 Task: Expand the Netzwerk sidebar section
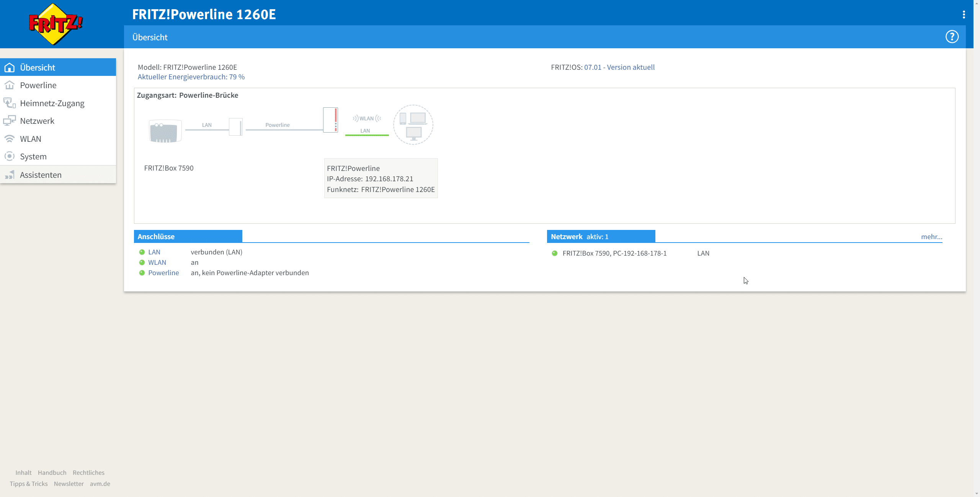click(37, 121)
